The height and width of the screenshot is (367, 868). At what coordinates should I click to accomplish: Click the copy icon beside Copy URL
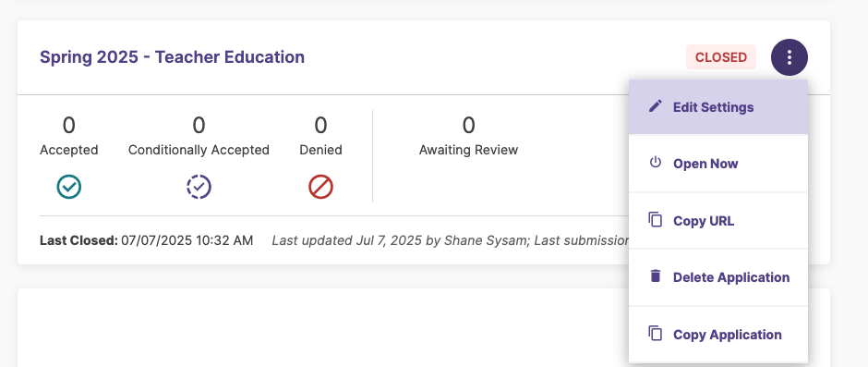pyautogui.click(x=656, y=219)
